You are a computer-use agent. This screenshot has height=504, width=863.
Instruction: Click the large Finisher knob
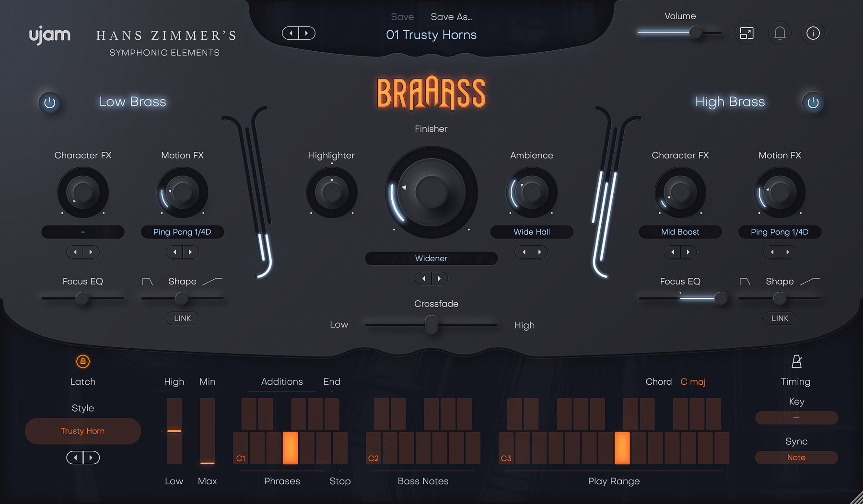431,192
